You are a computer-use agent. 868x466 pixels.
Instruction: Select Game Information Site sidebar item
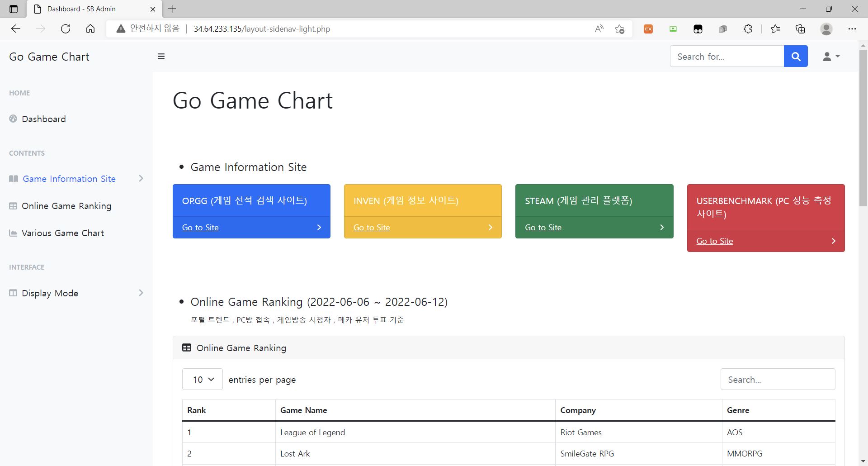[x=69, y=179]
